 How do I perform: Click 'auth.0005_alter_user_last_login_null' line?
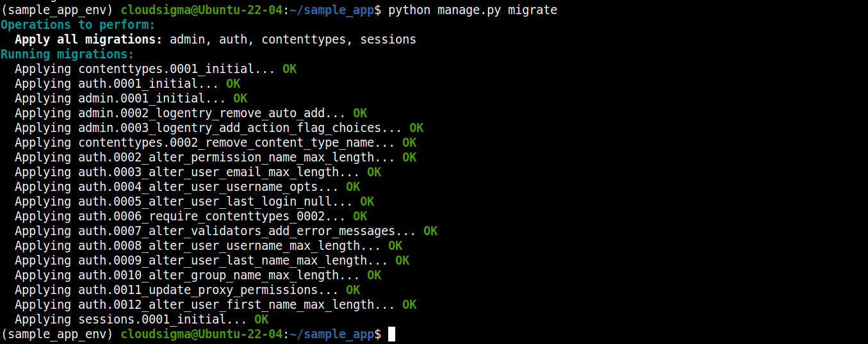(194, 202)
